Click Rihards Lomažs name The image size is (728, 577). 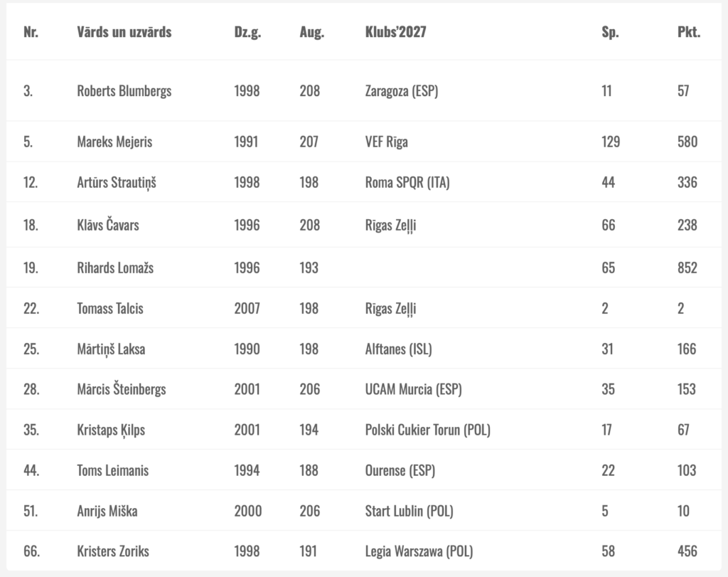pos(114,268)
